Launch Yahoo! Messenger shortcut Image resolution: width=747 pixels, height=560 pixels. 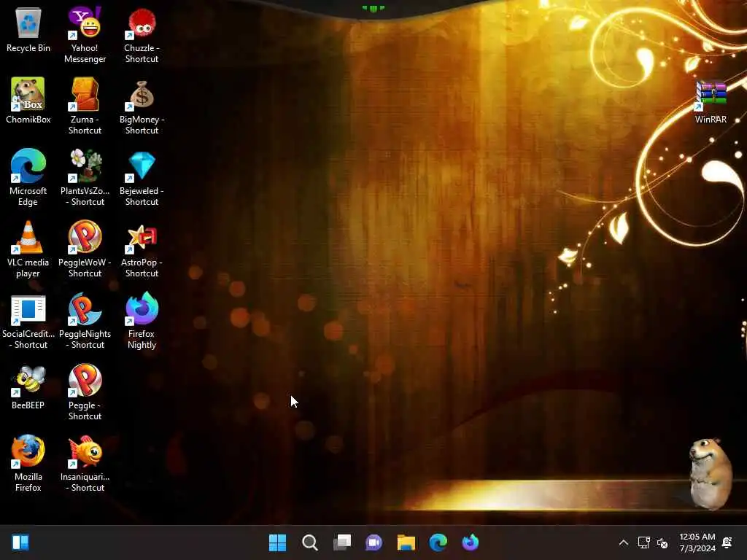point(85,35)
